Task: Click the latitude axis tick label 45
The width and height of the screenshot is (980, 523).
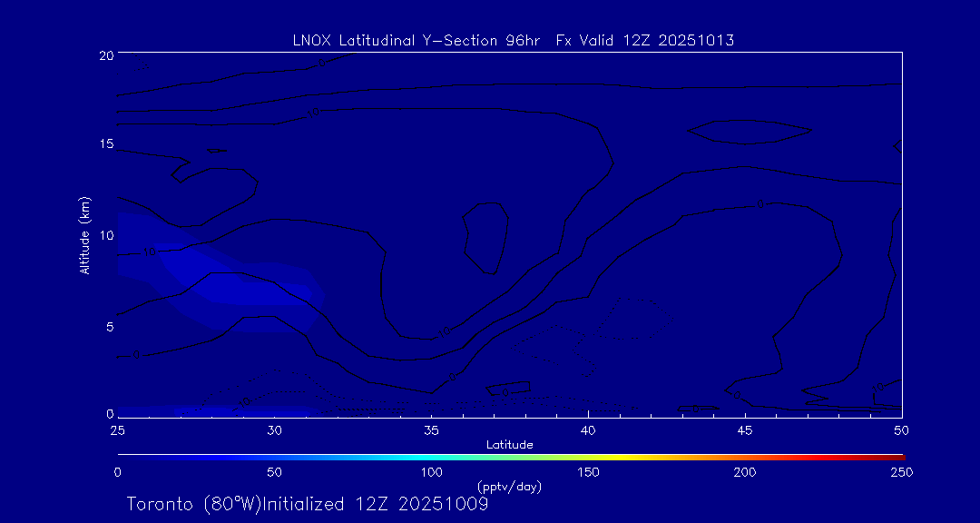Action: tap(745, 429)
